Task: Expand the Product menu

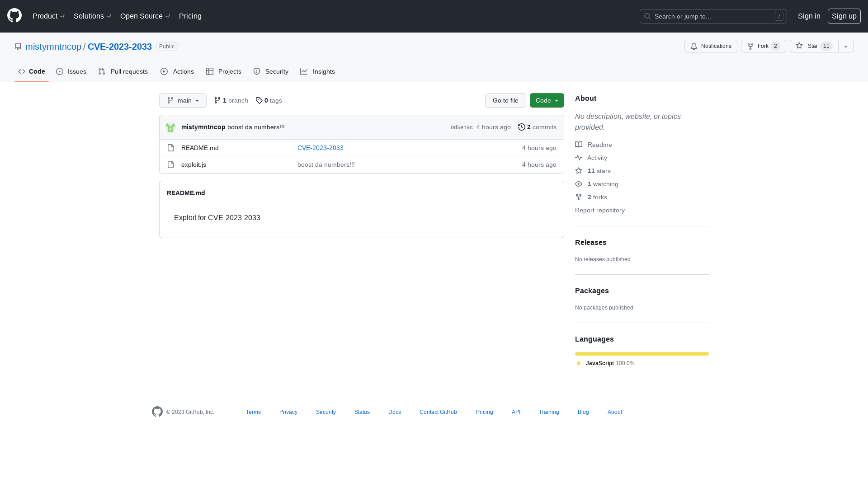Action: 49,16
